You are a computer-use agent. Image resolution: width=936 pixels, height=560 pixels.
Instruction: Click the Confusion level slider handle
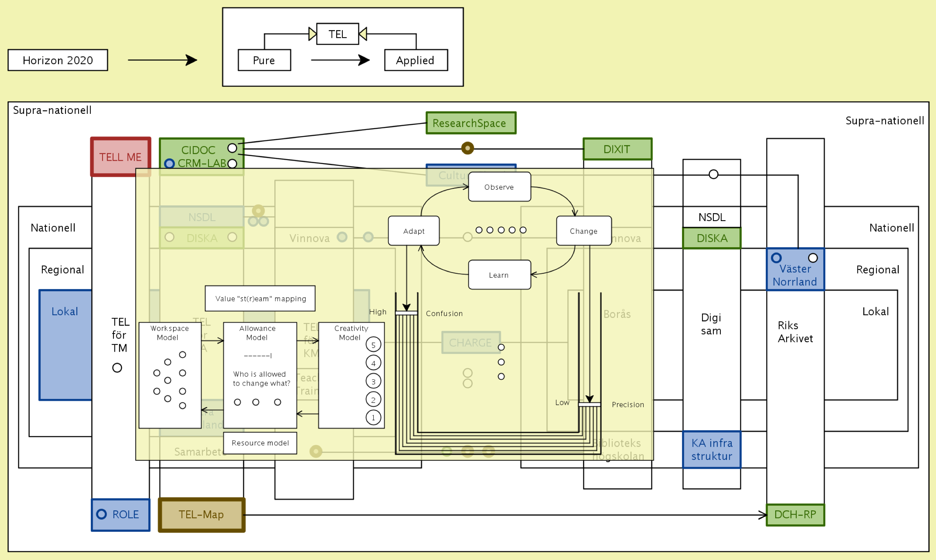click(x=406, y=313)
